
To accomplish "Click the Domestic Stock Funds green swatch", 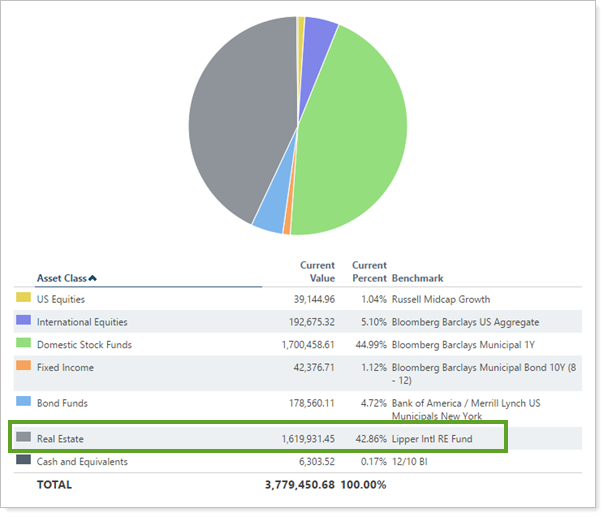I will 23,344.
